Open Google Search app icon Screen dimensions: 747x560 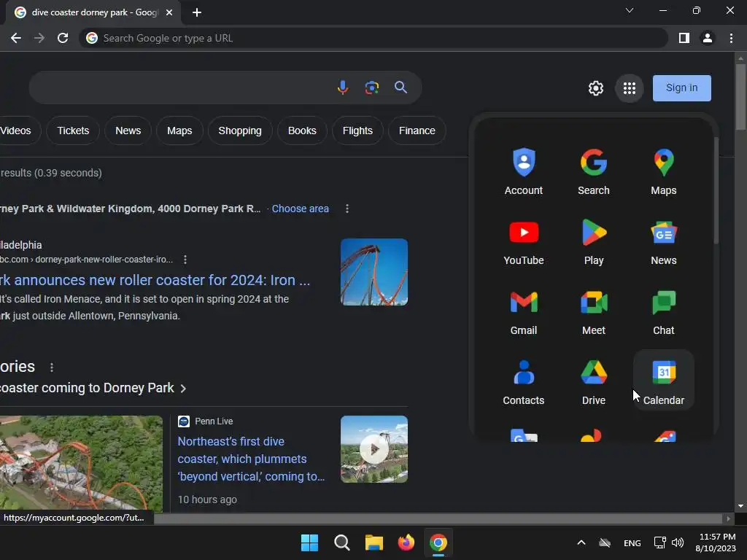594,171
